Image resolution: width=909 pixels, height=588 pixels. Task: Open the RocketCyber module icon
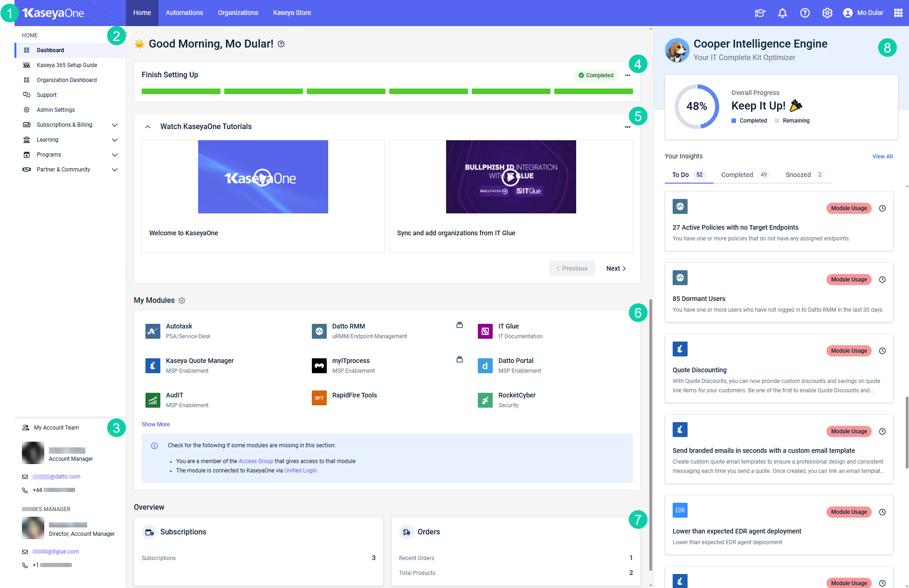coord(485,400)
